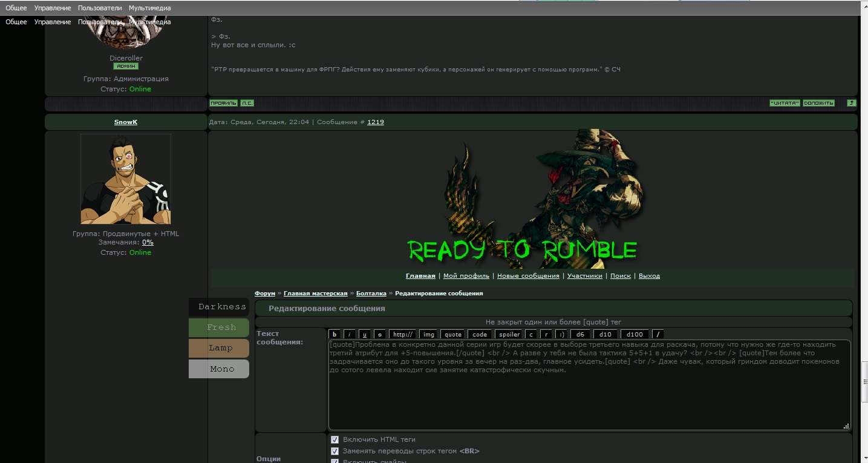Toggle Заменять переводы строк тегом BR checkbox
The height and width of the screenshot is (463, 868).
[x=334, y=451]
